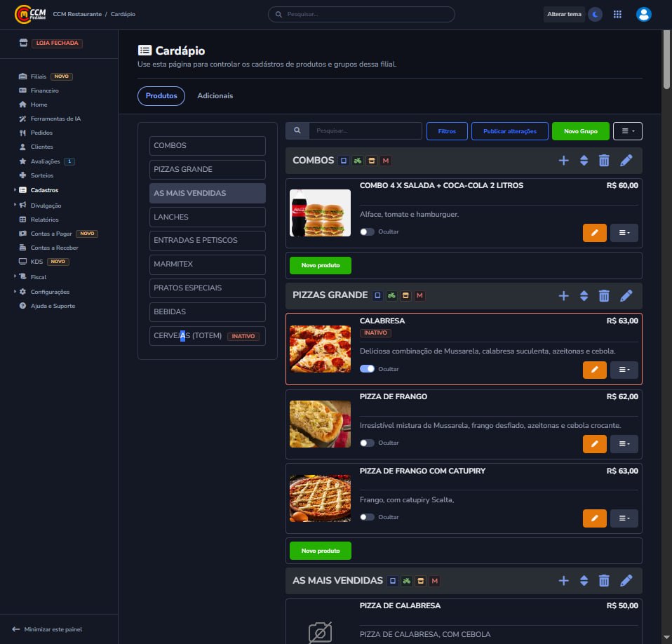Click reorder arrows icon in AS MAIS VENDIDAS header
The image size is (672, 644).
tap(584, 581)
